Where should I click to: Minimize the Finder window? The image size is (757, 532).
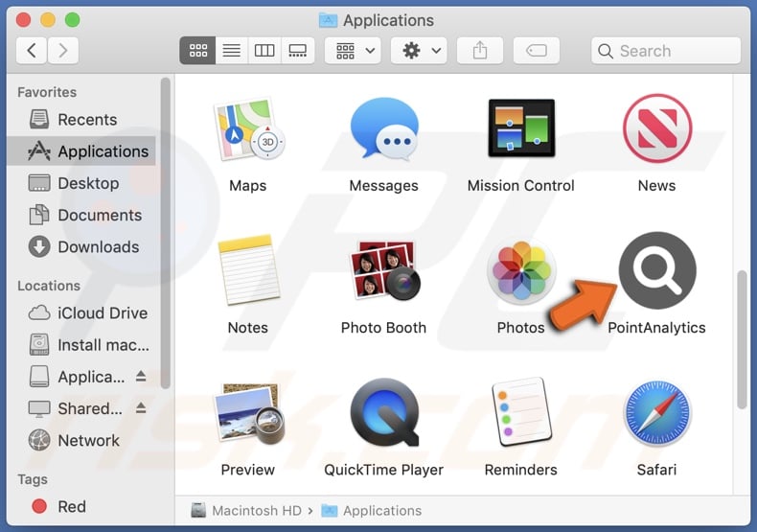click(x=48, y=20)
